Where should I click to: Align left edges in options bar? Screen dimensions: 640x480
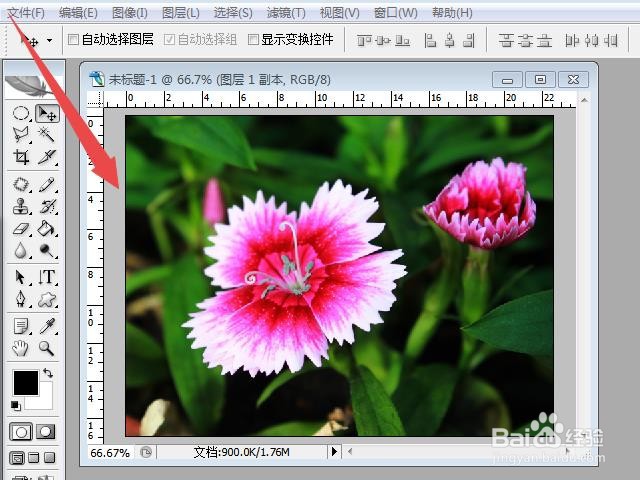(x=430, y=40)
